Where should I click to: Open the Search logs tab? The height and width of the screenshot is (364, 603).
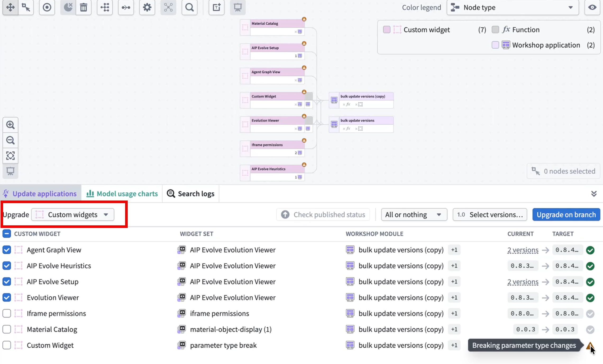tap(191, 194)
